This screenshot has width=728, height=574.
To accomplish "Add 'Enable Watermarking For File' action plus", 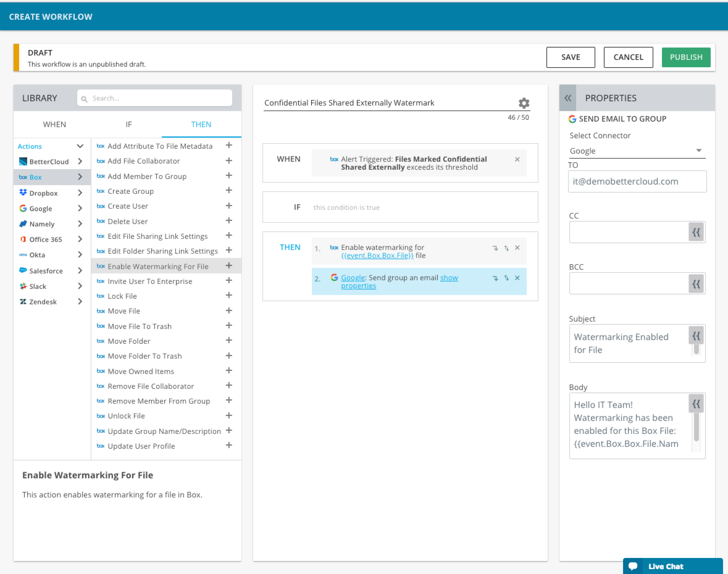I will [229, 265].
